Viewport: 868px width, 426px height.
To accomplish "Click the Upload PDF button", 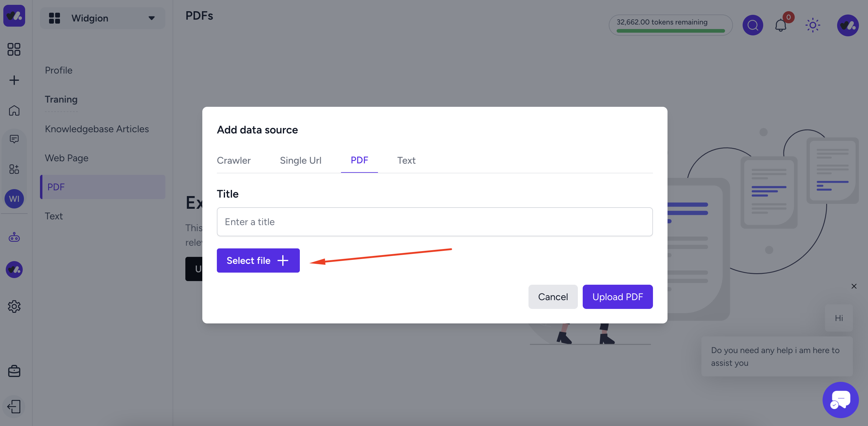I will click(x=617, y=297).
